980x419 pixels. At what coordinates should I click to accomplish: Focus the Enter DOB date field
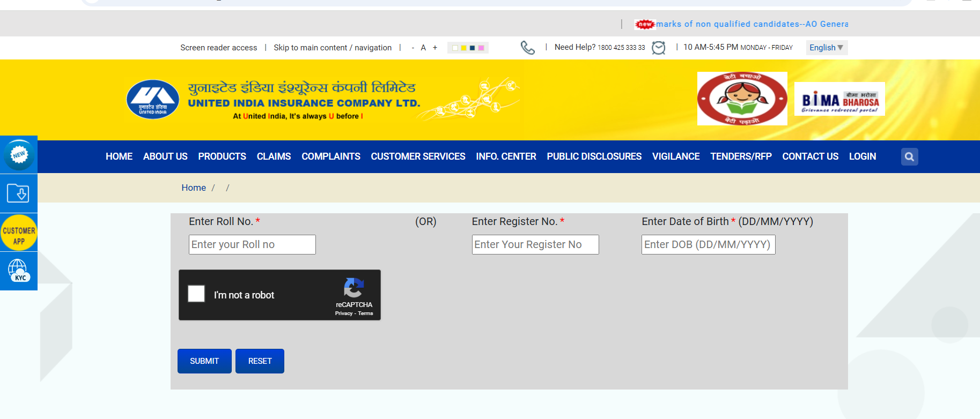pos(709,244)
